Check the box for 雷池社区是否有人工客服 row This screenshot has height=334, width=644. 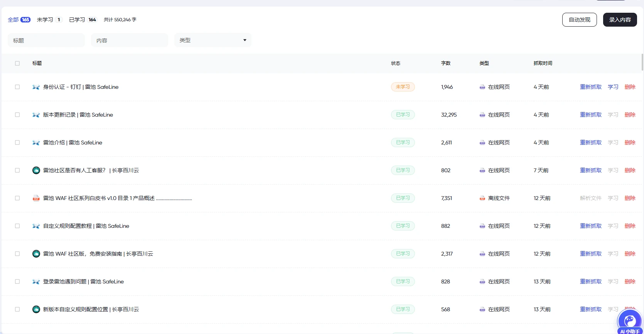click(x=17, y=170)
